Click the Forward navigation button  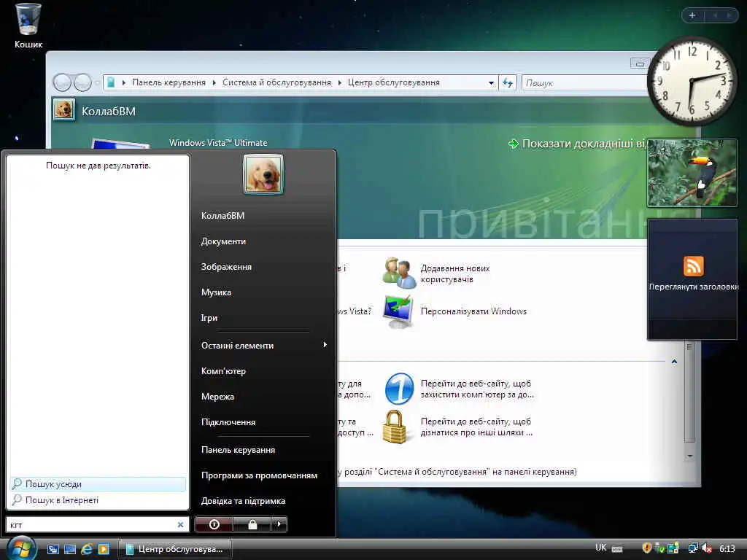82,82
